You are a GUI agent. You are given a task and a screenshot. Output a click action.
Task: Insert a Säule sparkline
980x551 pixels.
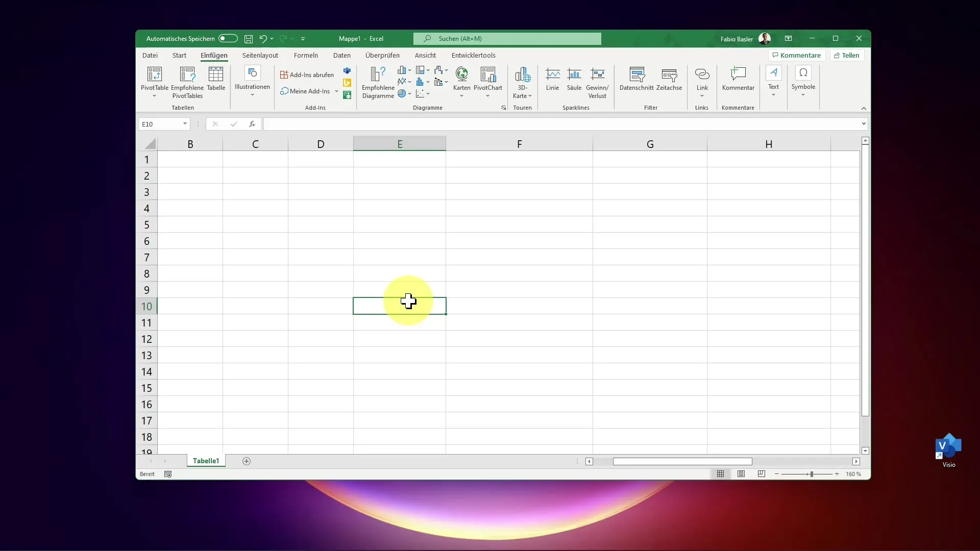pos(574,79)
